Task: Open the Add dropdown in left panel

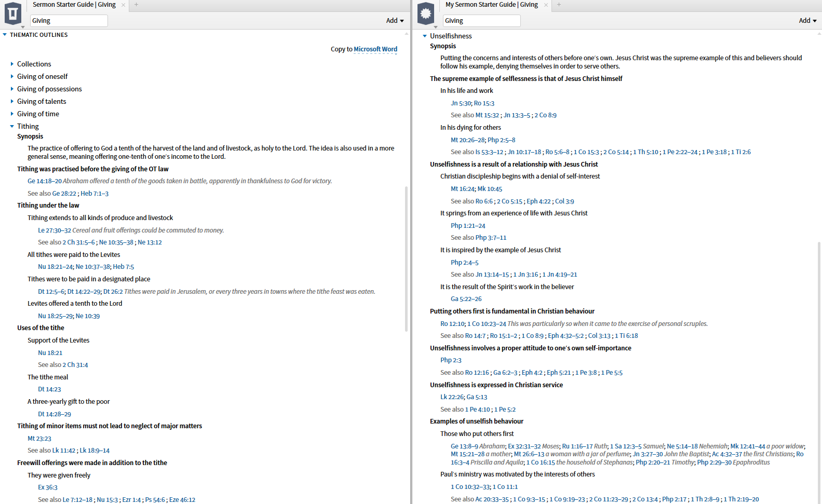Action: point(395,21)
